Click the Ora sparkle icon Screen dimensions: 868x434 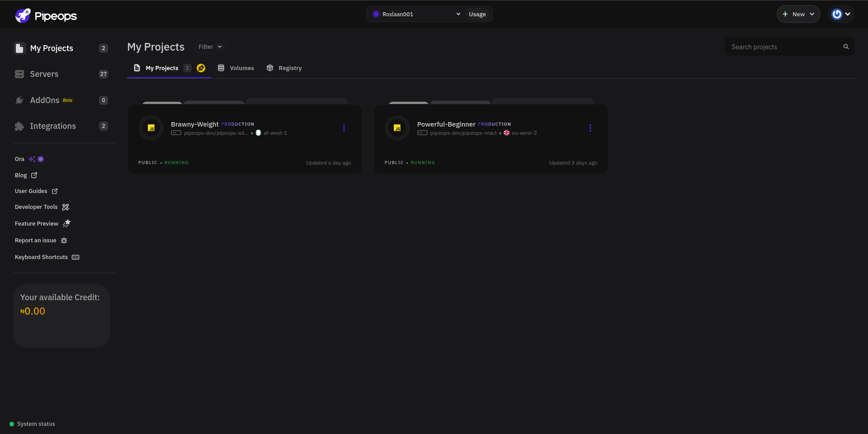(32, 159)
